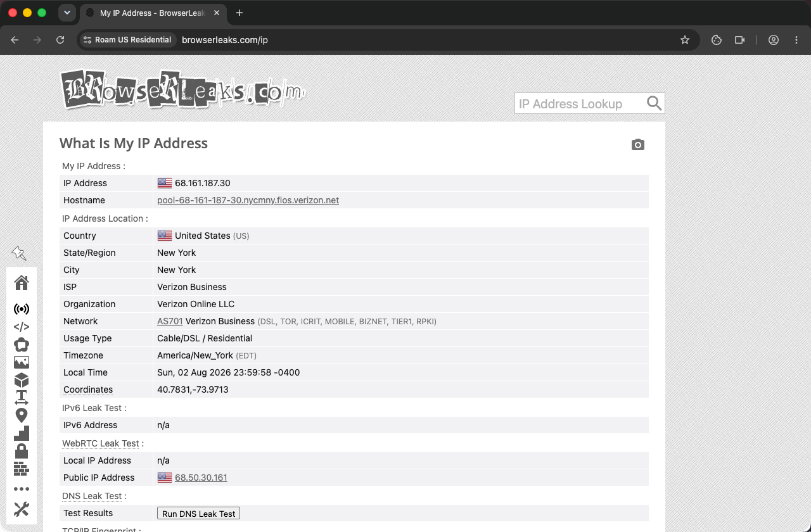The image size is (811, 532).
Task: Open the Geolocation map pin icon
Action: click(22, 415)
